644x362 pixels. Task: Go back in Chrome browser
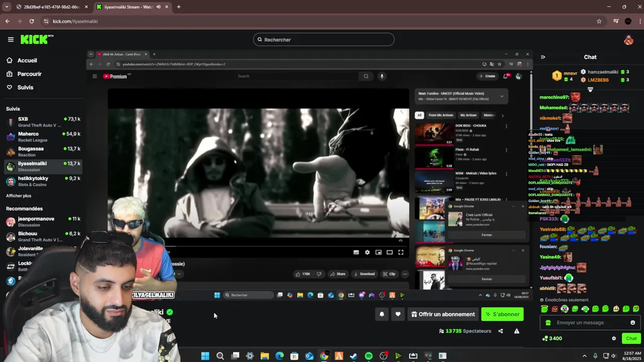(7, 21)
